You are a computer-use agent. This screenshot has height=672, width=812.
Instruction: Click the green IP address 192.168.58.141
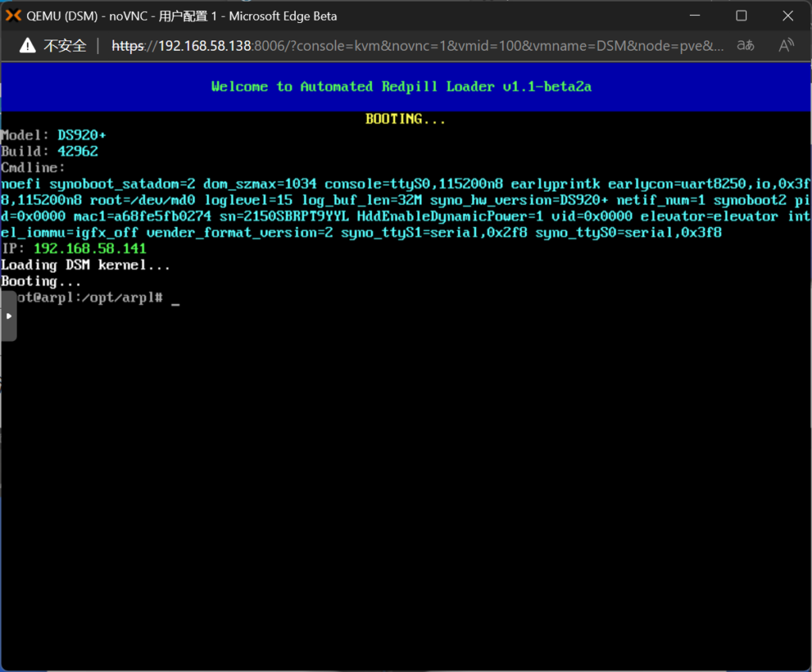pos(90,248)
